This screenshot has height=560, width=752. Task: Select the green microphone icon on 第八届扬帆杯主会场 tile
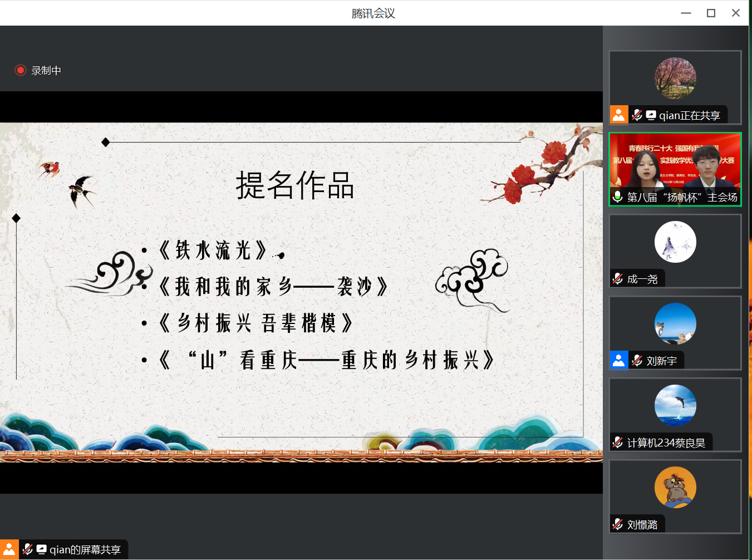pos(617,197)
